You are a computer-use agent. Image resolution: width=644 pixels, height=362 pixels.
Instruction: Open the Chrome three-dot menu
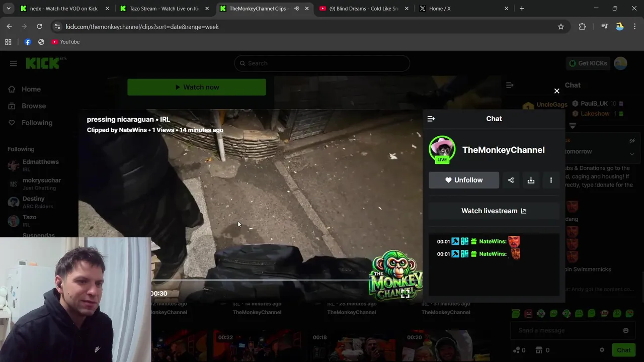tap(635, 27)
